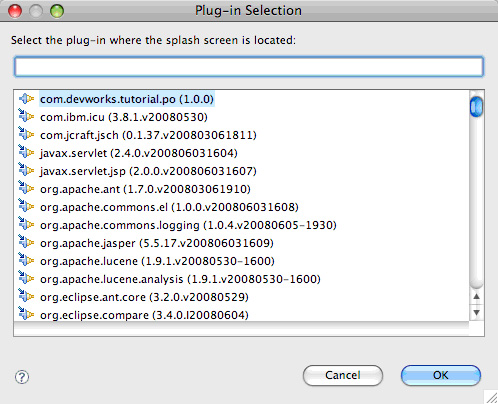
Task: Click the scrollbar down arrow
Action: [477, 313]
